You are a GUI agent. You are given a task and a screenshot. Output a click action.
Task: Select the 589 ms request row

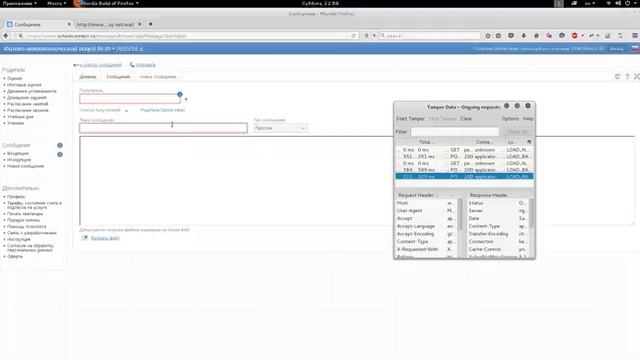pos(464,170)
